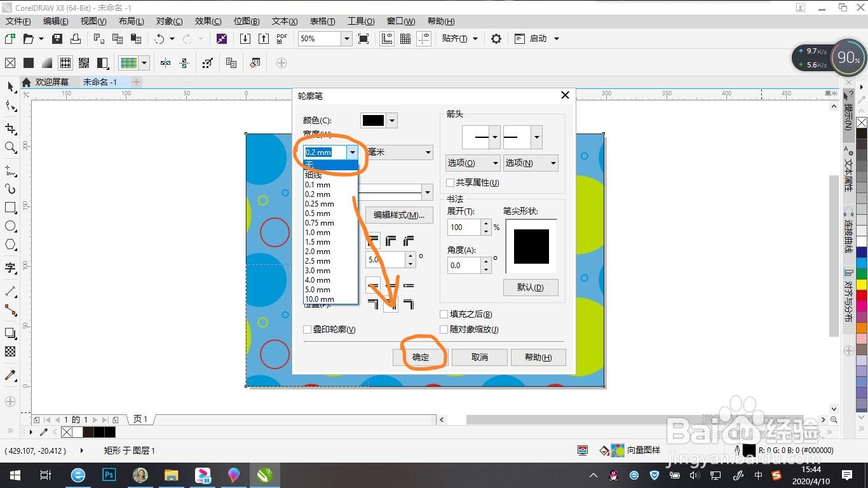Click the Print icon in toolbar
The image size is (868, 488).
(x=75, y=39)
